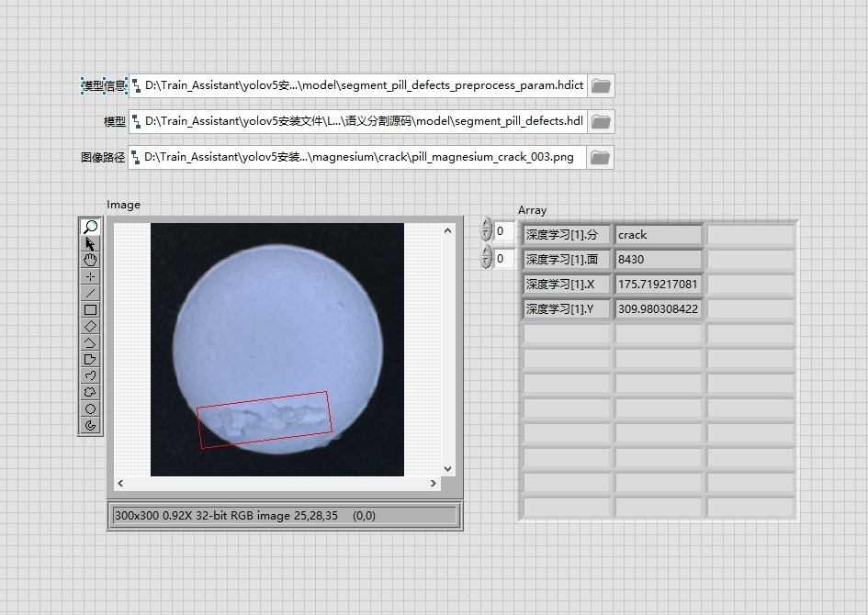This screenshot has width=868, height=615.
Task: Click folder browse button for 模型 path
Action: coord(601,122)
